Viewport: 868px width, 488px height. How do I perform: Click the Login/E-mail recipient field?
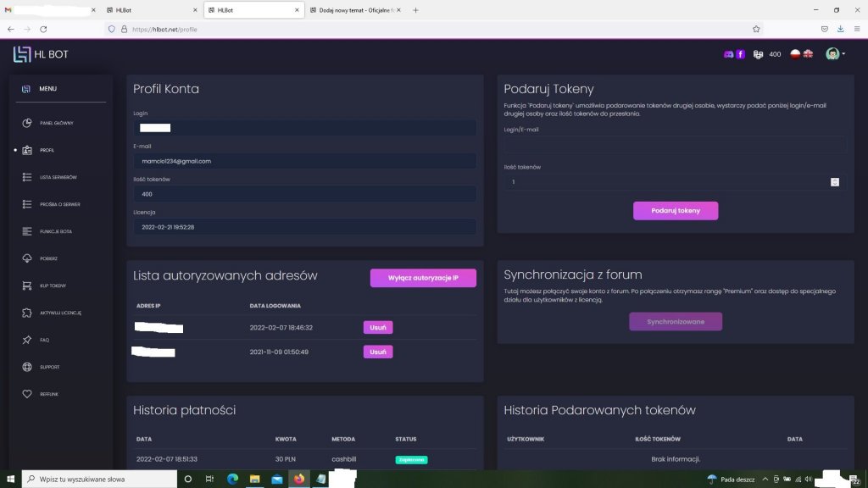(x=675, y=146)
